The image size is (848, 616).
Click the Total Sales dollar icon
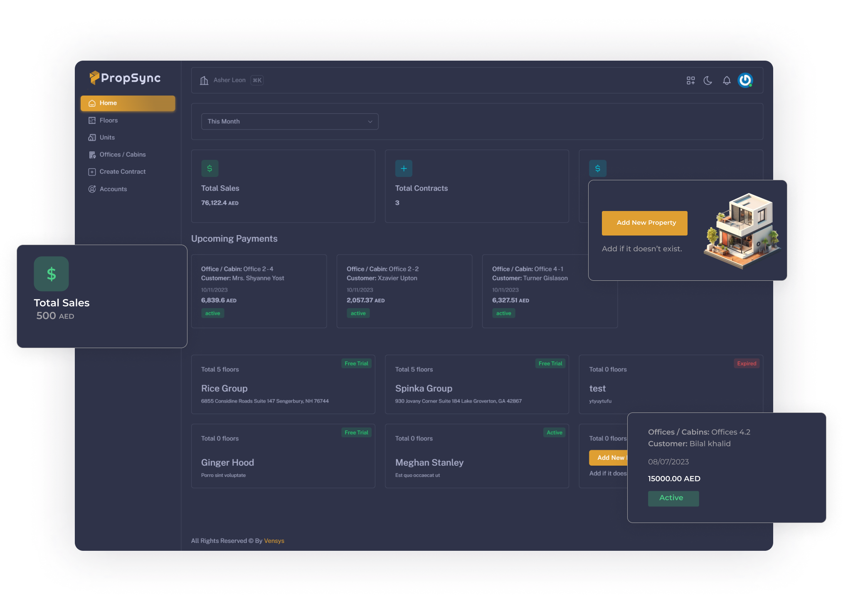pos(210,169)
